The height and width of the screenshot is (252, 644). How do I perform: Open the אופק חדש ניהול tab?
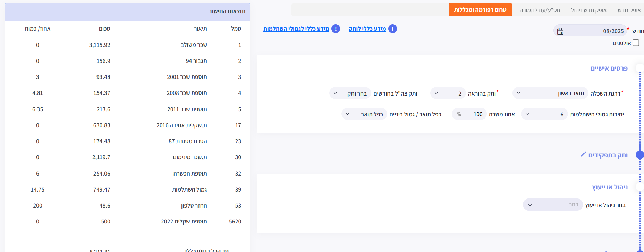coord(589,10)
